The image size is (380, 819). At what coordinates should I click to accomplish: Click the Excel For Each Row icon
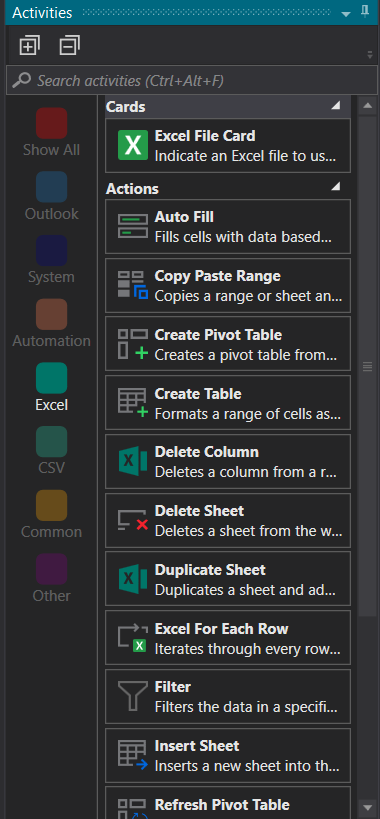(133, 638)
